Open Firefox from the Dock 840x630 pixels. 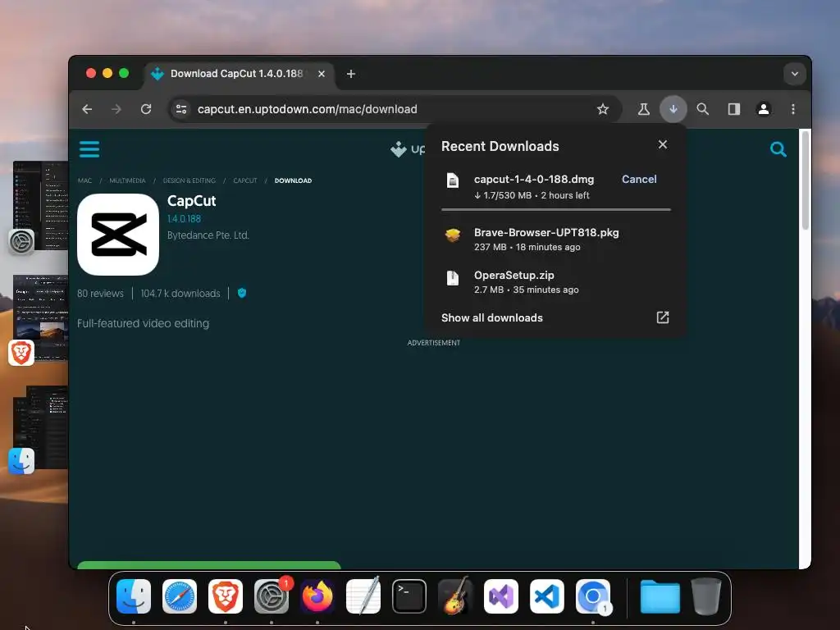coord(317,596)
